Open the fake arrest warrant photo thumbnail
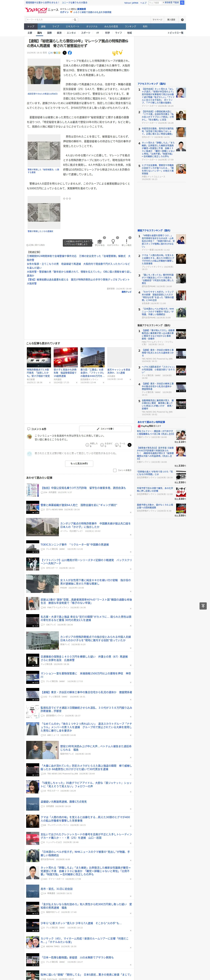The height and width of the screenshot is (980, 210). [x=44, y=212]
